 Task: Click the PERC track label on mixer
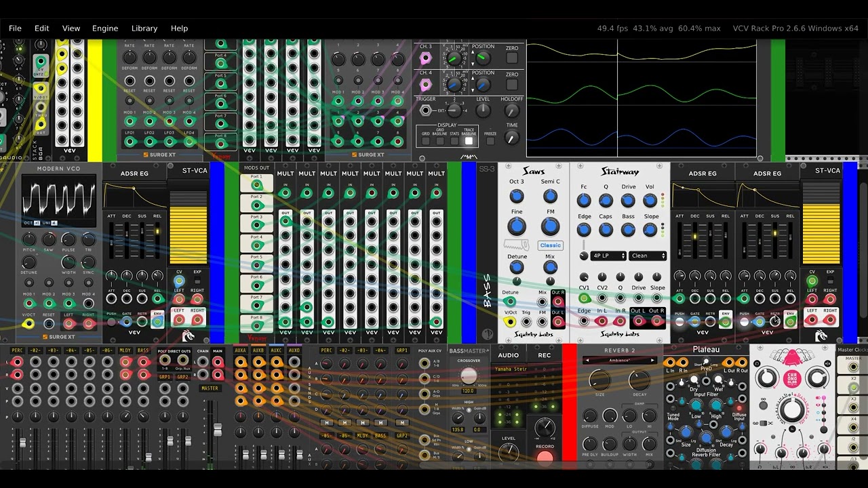pos(16,350)
